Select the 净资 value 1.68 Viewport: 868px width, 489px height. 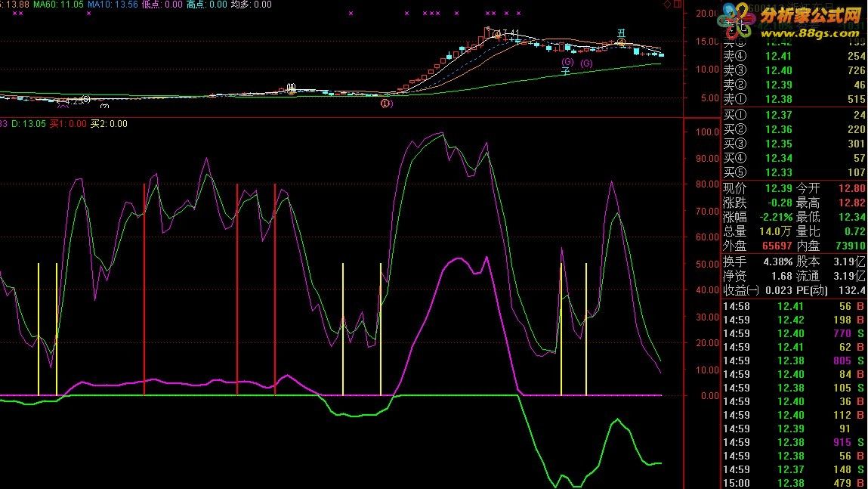782,277
